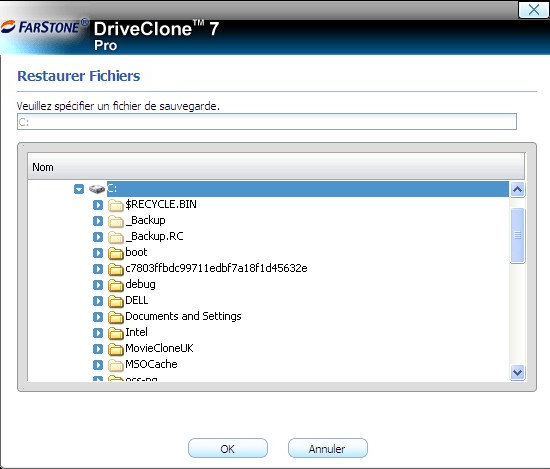
Task: Expand the MSOCache folder arrow
Action: tap(98, 365)
